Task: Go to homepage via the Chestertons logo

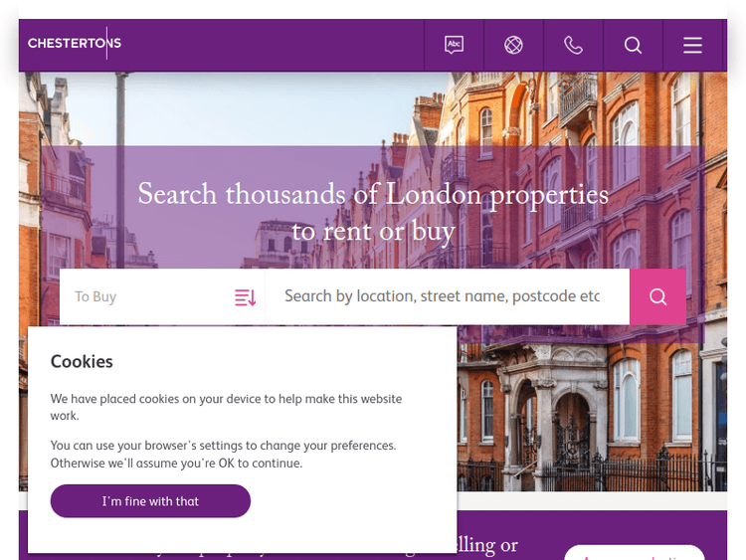Action: (75, 43)
